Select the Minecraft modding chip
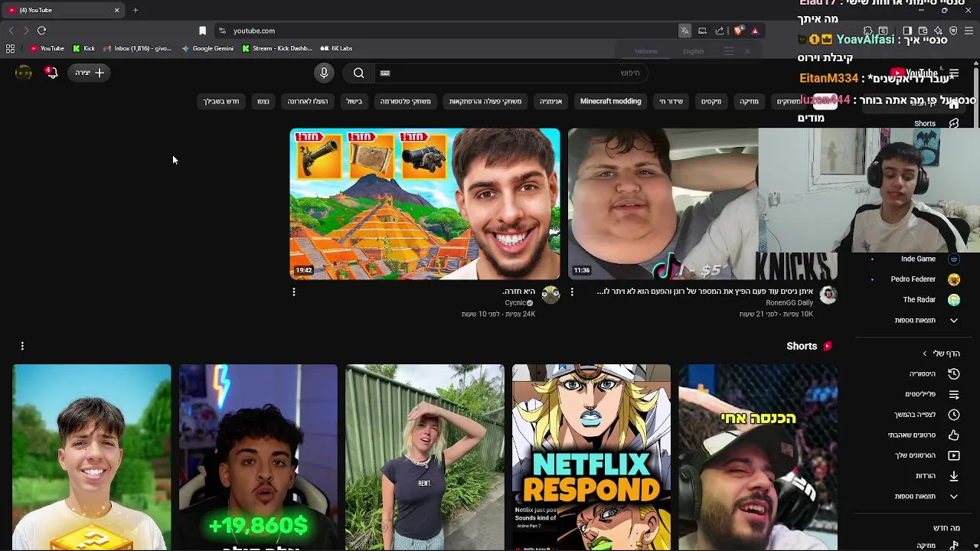The width and height of the screenshot is (980, 551). click(x=610, y=101)
